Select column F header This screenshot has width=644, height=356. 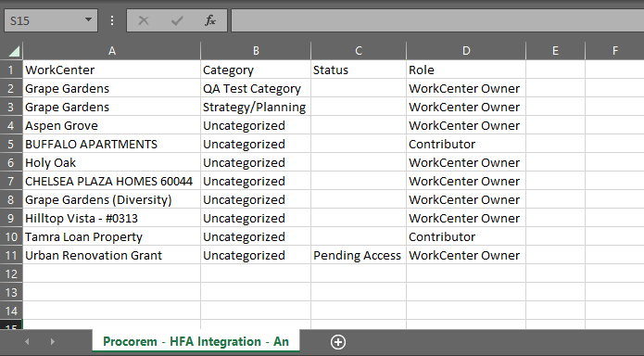tap(615, 51)
